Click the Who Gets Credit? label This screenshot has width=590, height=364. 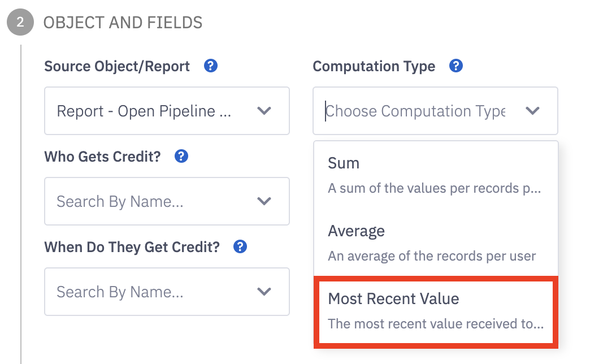pos(102,157)
